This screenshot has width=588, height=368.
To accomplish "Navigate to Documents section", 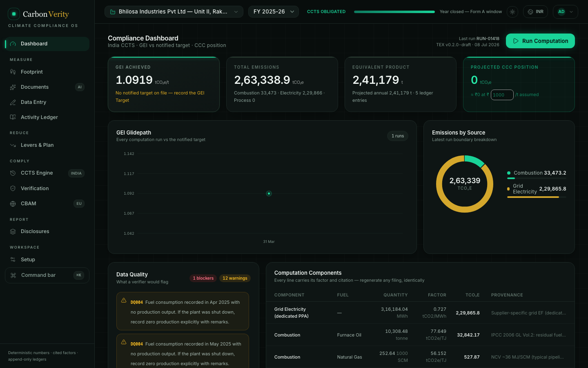I will click(47, 87).
